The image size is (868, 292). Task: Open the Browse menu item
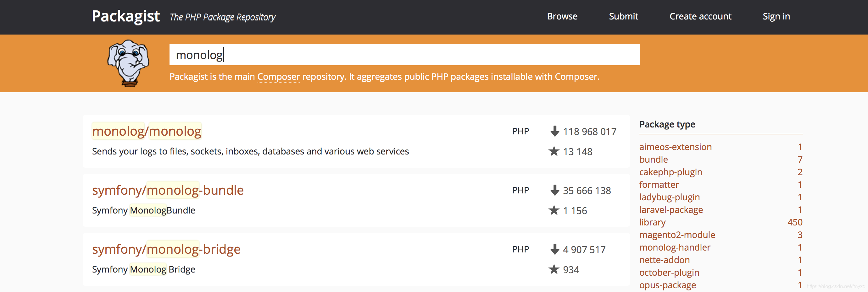(x=562, y=16)
